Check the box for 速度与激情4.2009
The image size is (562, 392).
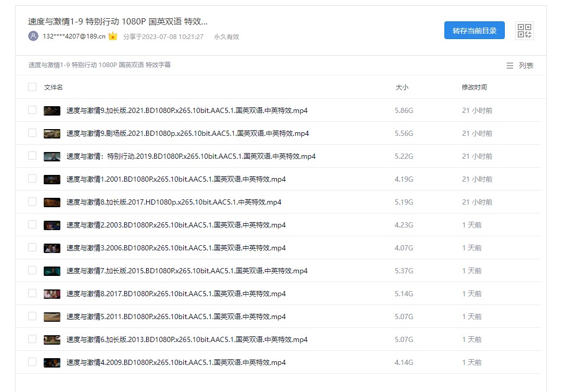pos(32,362)
